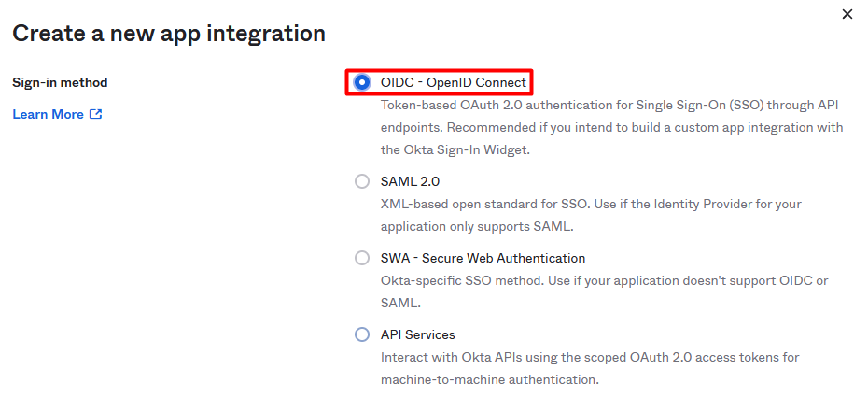The height and width of the screenshot is (412, 868).
Task: Click the Okta-specific SSO method description
Action: 605,291
